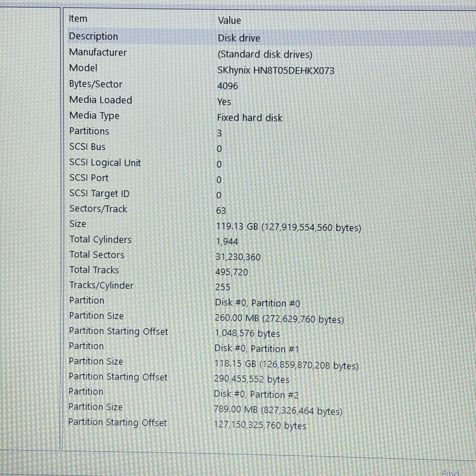Select the Total Tracks label
Image resolution: width=476 pixels, height=476 pixels.
click(x=94, y=270)
